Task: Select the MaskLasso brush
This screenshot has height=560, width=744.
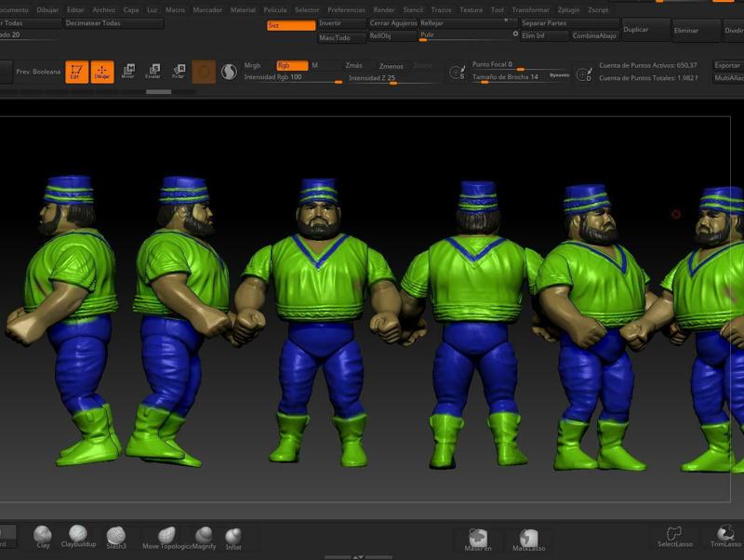Action: tap(528, 540)
